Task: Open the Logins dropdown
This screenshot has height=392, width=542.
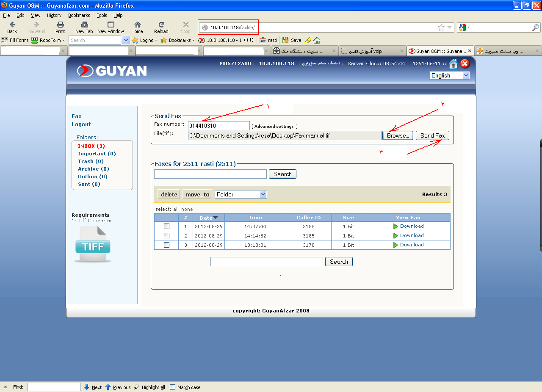Action: pos(144,40)
